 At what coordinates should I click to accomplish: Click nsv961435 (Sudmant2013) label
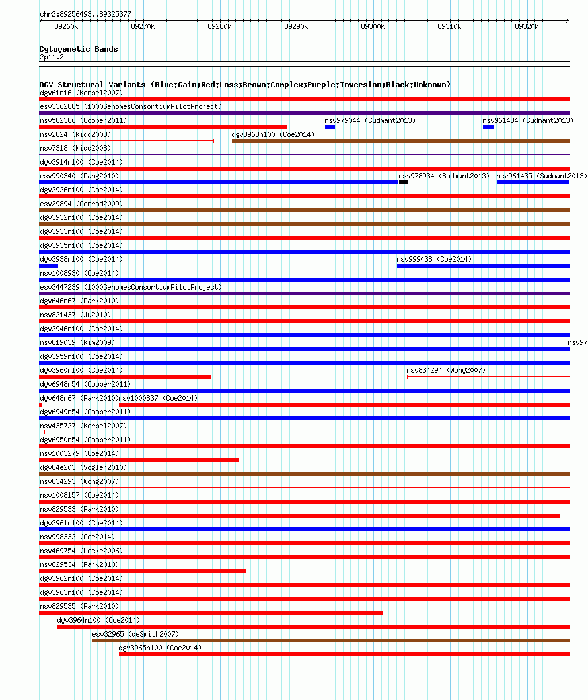tap(542, 176)
